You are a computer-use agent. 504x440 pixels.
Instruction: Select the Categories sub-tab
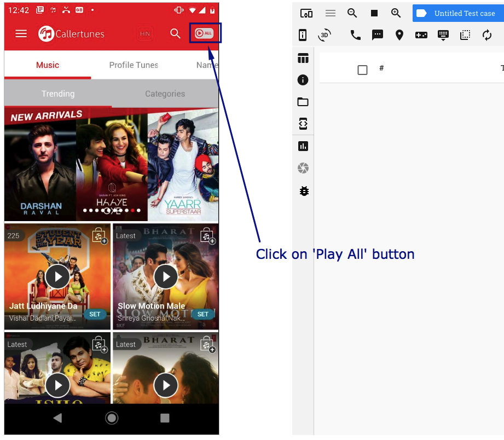pyautogui.click(x=165, y=94)
